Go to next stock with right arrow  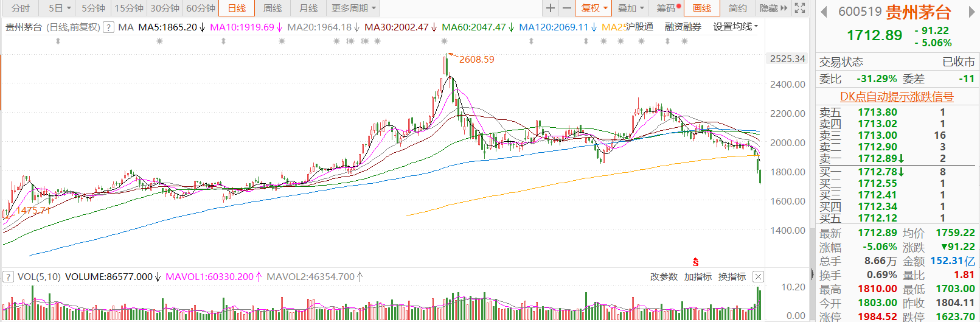click(x=968, y=12)
